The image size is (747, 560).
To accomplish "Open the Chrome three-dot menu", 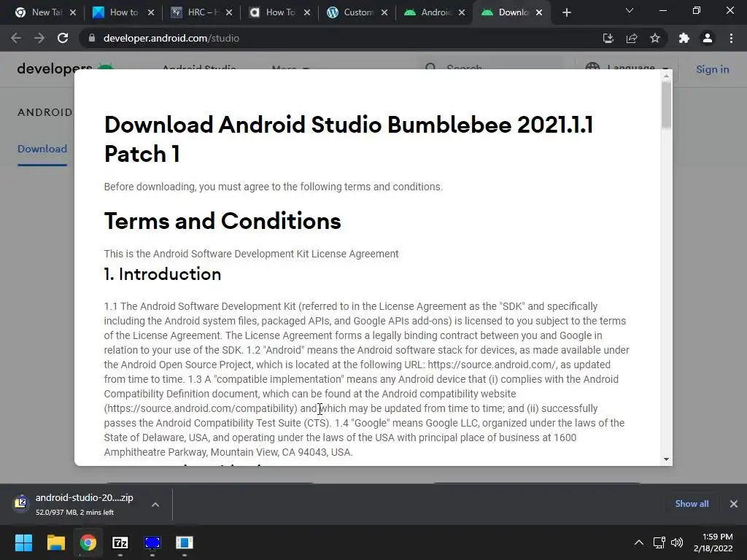I will pyautogui.click(x=731, y=38).
